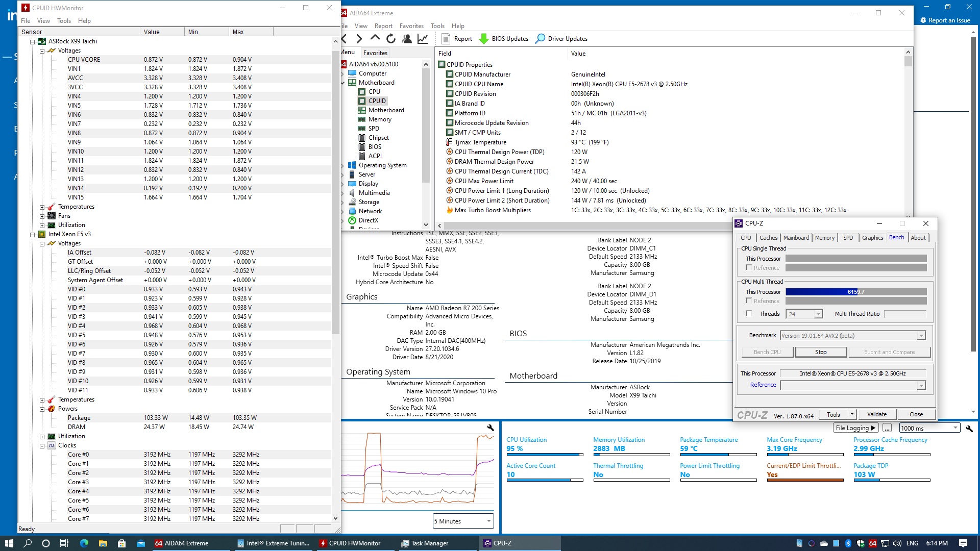This screenshot has width=980, height=551.
Task: Open the HWMonitor Tools menu
Action: [x=64, y=21]
